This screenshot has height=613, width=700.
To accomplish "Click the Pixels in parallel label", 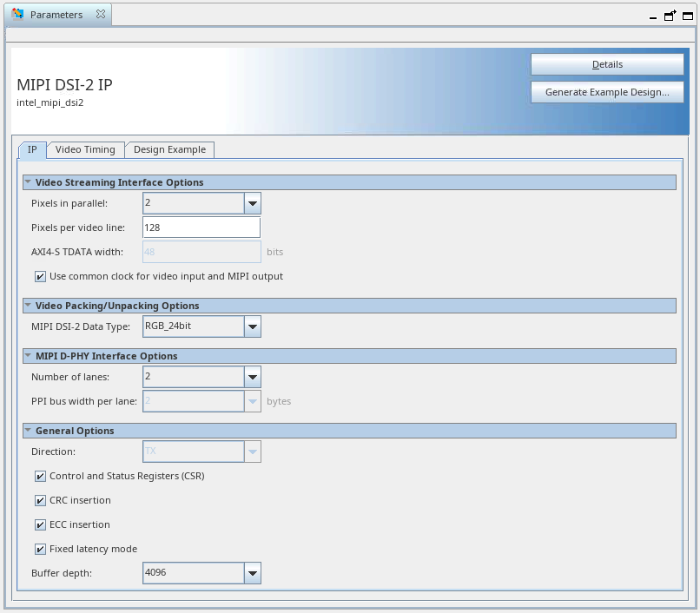I will (x=69, y=203).
